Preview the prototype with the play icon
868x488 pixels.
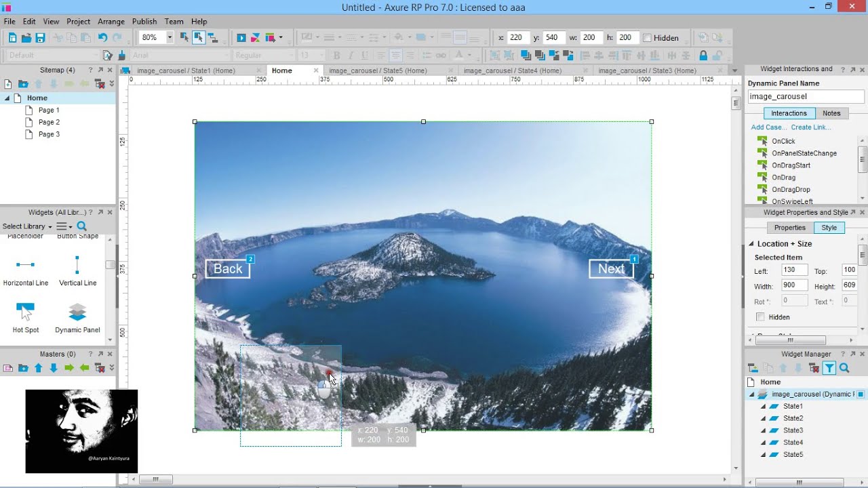[x=241, y=38]
